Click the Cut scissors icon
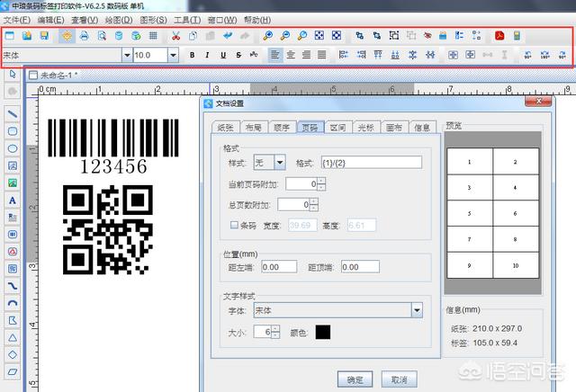Image resolution: width=576 pixels, height=392 pixels. point(176,36)
